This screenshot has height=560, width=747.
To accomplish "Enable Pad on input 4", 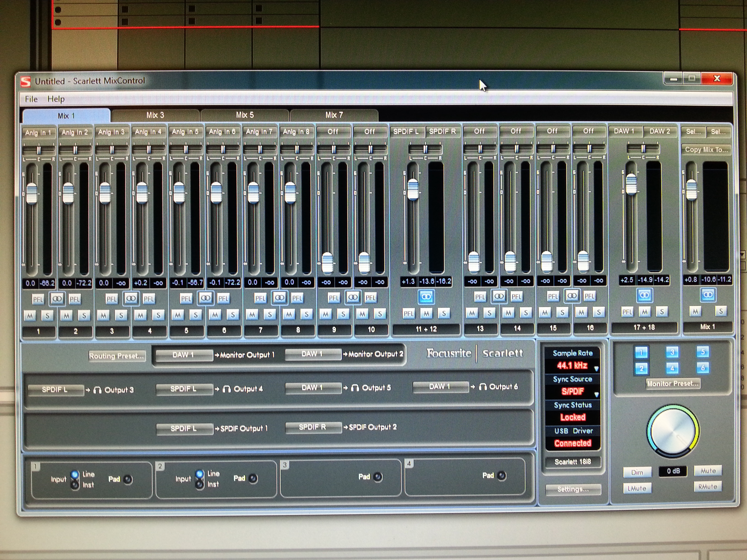I will tap(502, 476).
